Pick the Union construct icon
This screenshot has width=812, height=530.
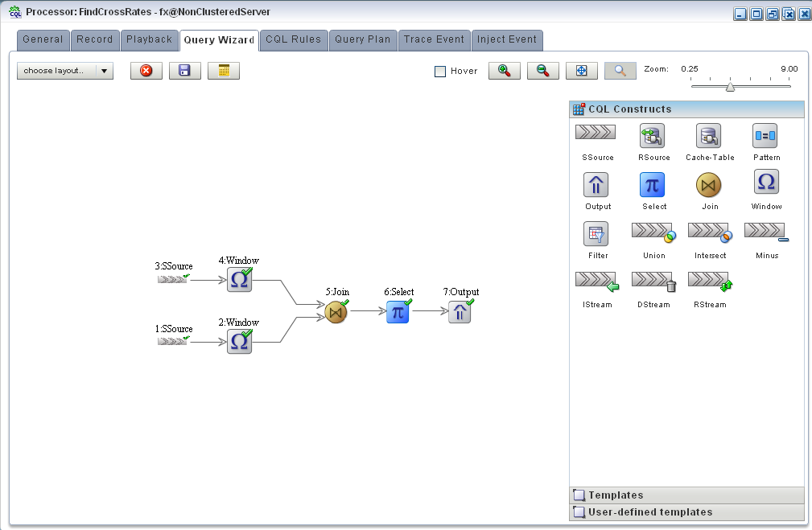[x=653, y=232]
